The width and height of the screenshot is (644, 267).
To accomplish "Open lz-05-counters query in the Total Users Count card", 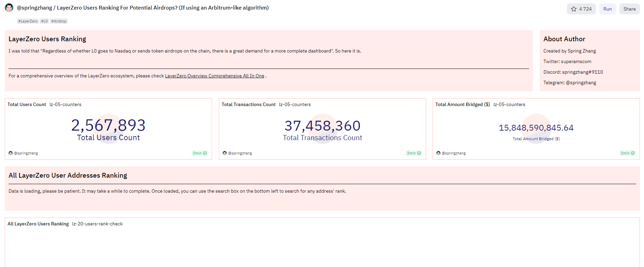I will (x=65, y=104).
